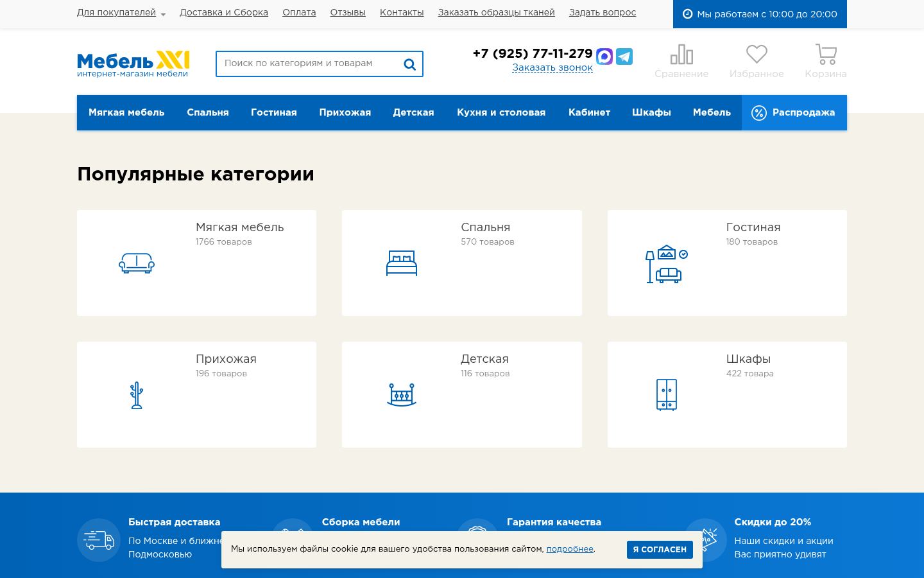Click the Быстрая доставка heading

174,522
